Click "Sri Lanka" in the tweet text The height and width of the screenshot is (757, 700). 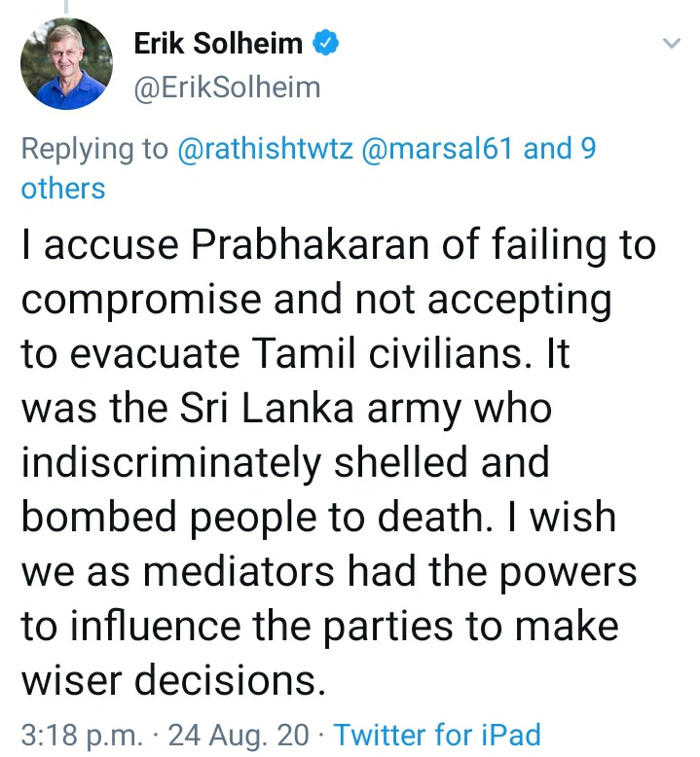coord(279,409)
